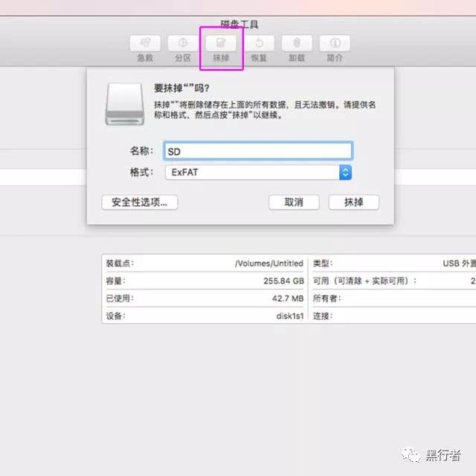The width and height of the screenshot is (476, 476).
Task: Select the mount point value /Volumes/Untitled
Action: click(x=269, y=263)
